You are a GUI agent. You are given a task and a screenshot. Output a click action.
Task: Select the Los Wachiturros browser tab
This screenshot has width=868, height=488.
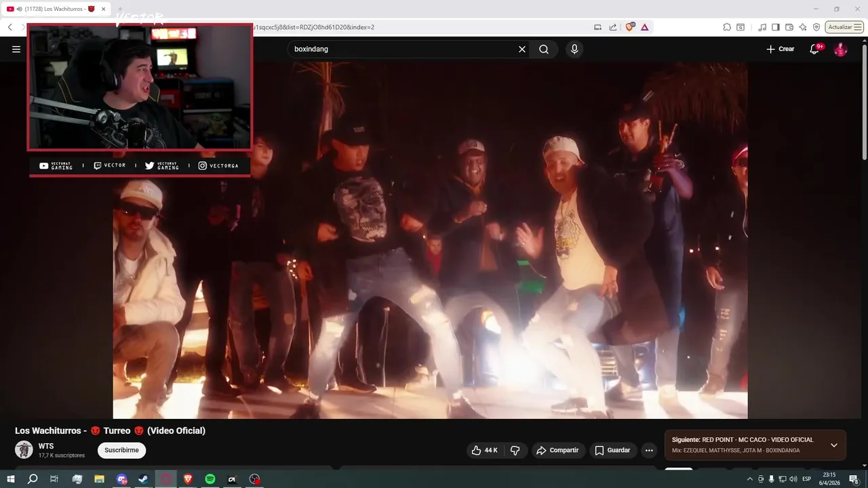(x=57, y=9)
